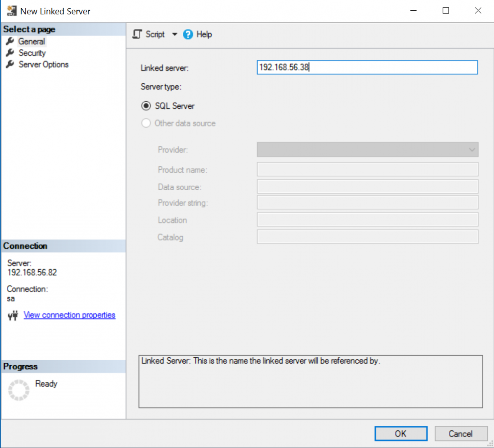Choose the Other data source option
Screen dimensions: 494x448
point(146,123)
